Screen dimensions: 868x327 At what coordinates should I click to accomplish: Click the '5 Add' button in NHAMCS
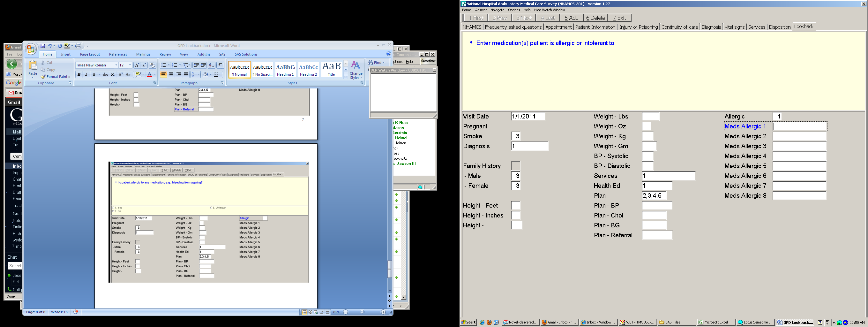coord(572,18)
